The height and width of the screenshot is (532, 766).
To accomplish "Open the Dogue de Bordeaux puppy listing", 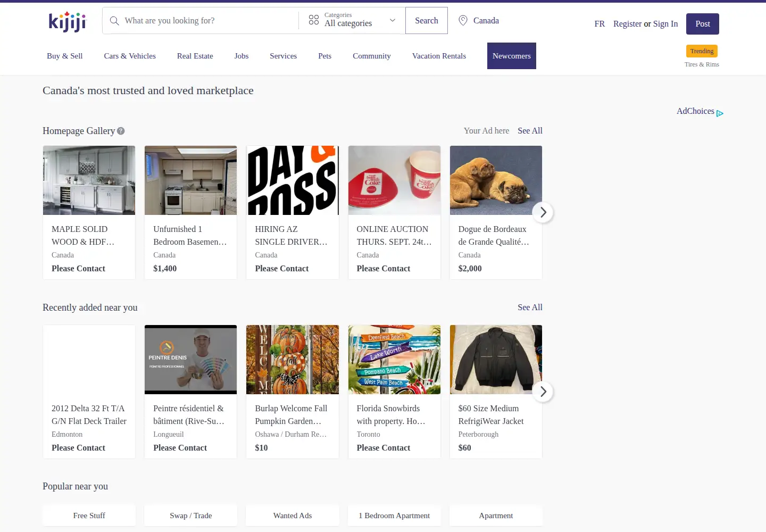I will tap(496, 213).
